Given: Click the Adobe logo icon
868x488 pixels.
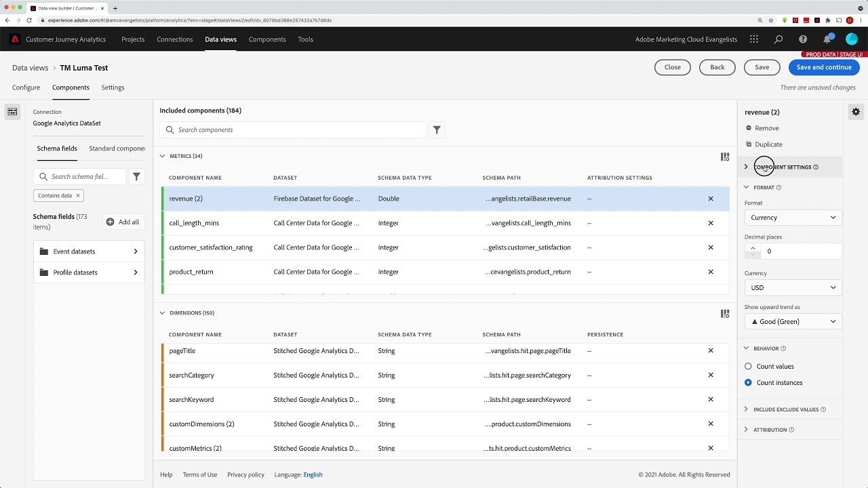Looking at the screenshot, I should [x=14, y=39].
